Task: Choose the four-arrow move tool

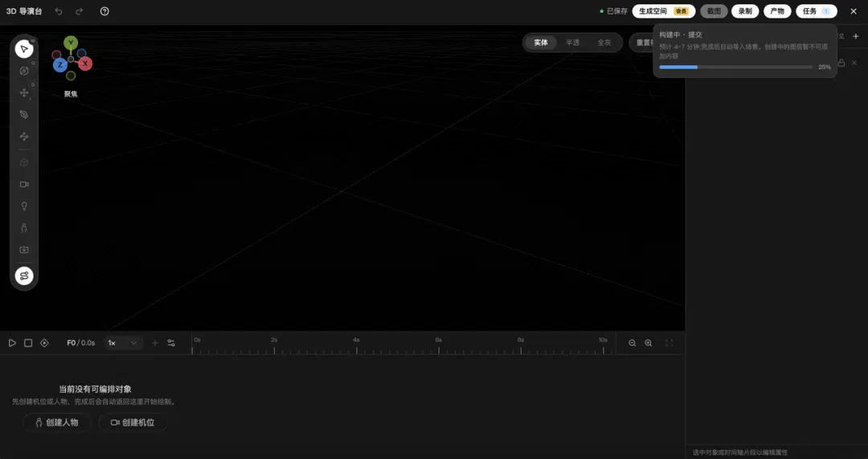Action: click(x=24, y=92)
